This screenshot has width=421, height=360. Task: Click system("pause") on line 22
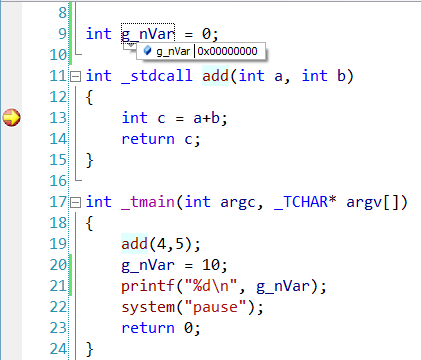[x=188, y=307]
